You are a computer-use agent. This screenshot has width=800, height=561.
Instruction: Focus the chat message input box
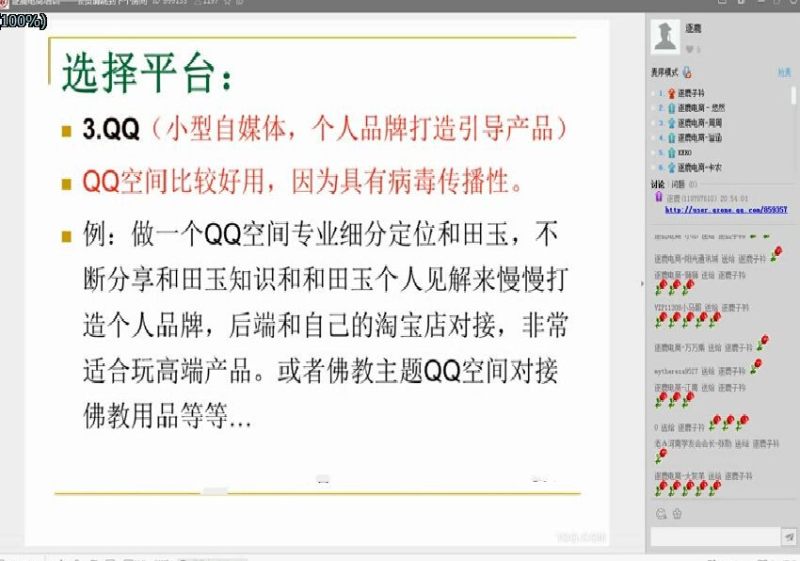tap(715, 537)
